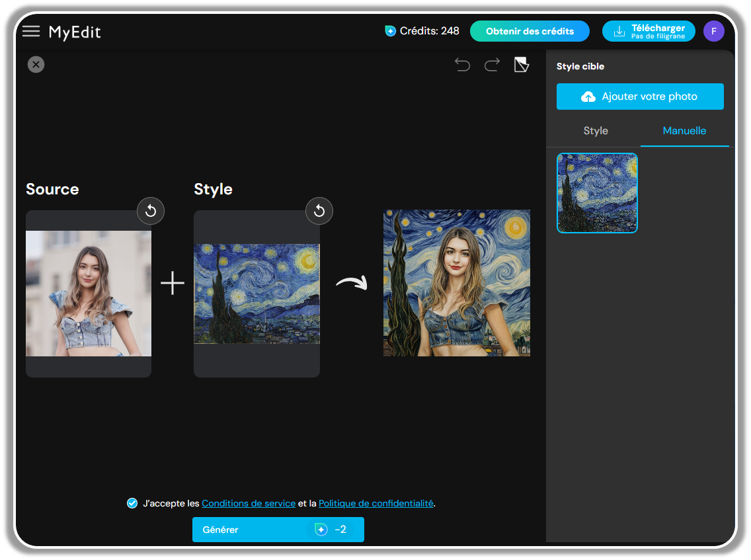751x560 pixels.
Task: Open Conditions de service link
Action: click(249, 504)
